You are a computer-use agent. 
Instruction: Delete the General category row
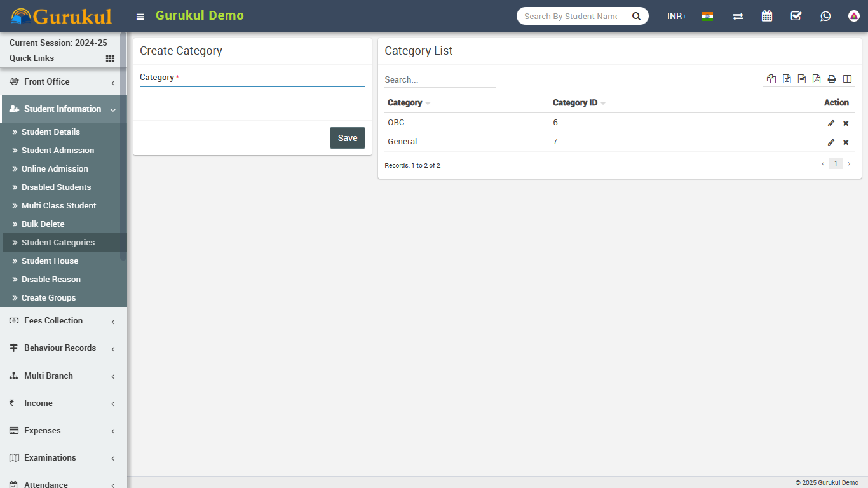[x=846, y=142]
